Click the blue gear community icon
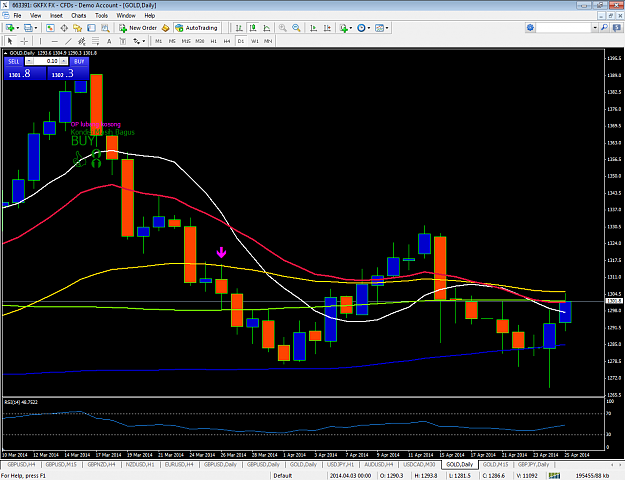Image resolution: width=625 pixels, height=480 pixels. [x=530, y=28]
